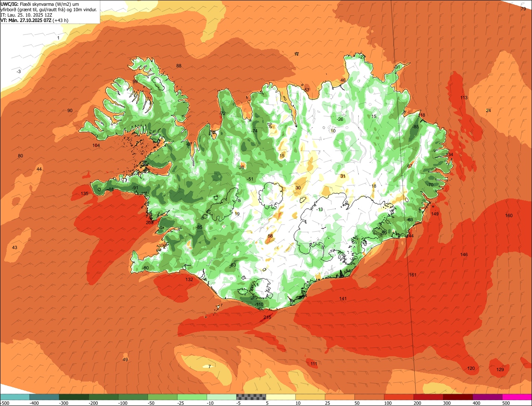Click the map value -60 on the Reykjanes peninsula

click(145, 268)
